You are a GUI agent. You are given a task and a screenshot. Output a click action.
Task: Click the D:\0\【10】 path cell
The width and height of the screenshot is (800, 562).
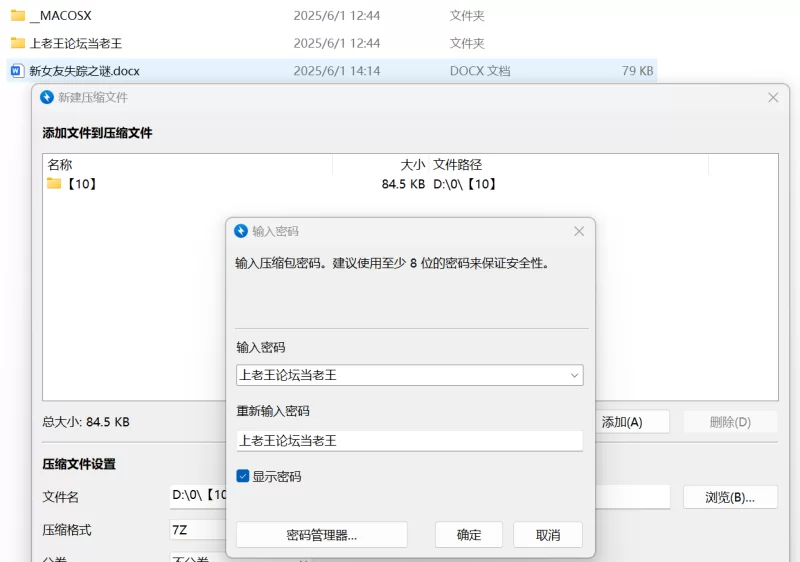465,184
